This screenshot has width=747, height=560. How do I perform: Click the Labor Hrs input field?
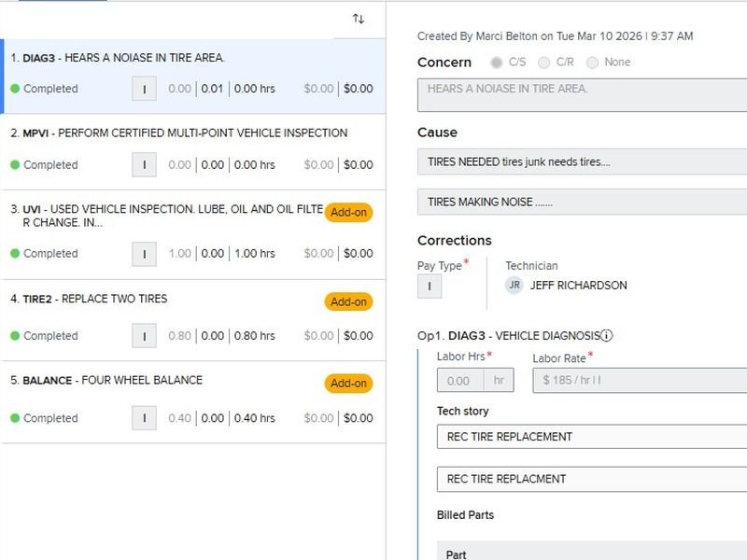click(459, 381)
